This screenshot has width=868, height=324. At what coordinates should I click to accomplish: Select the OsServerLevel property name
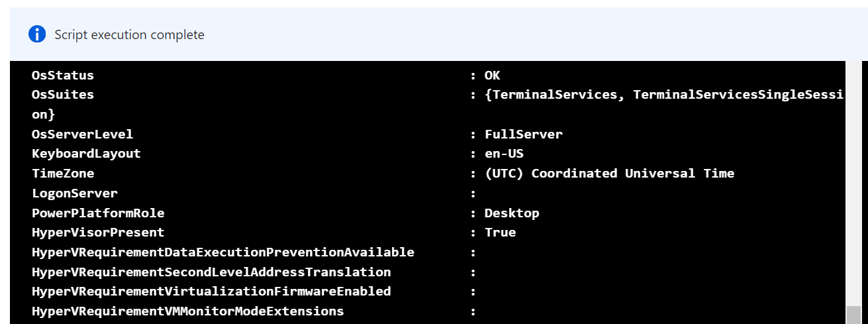tap(82, 135)
